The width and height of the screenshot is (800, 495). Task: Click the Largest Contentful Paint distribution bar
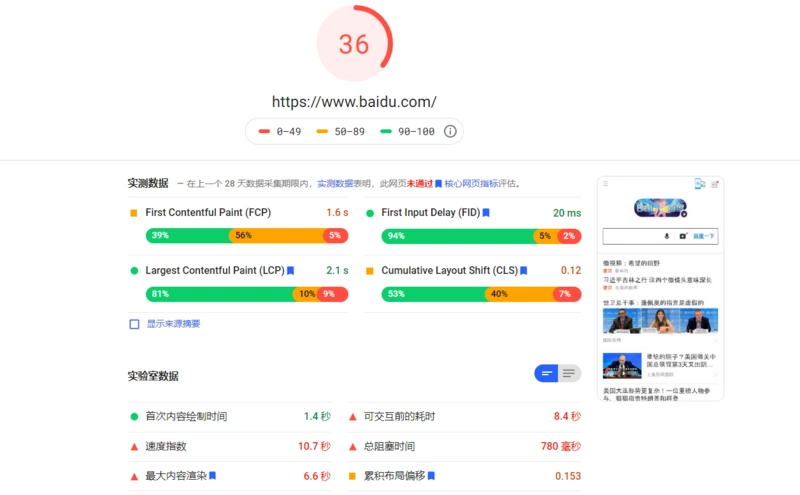point(247,294)
